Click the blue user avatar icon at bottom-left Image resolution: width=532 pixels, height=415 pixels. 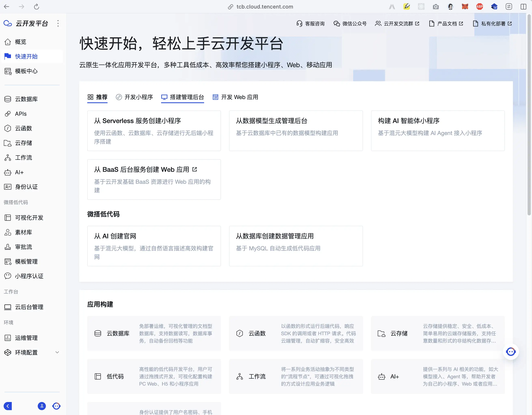42,406
